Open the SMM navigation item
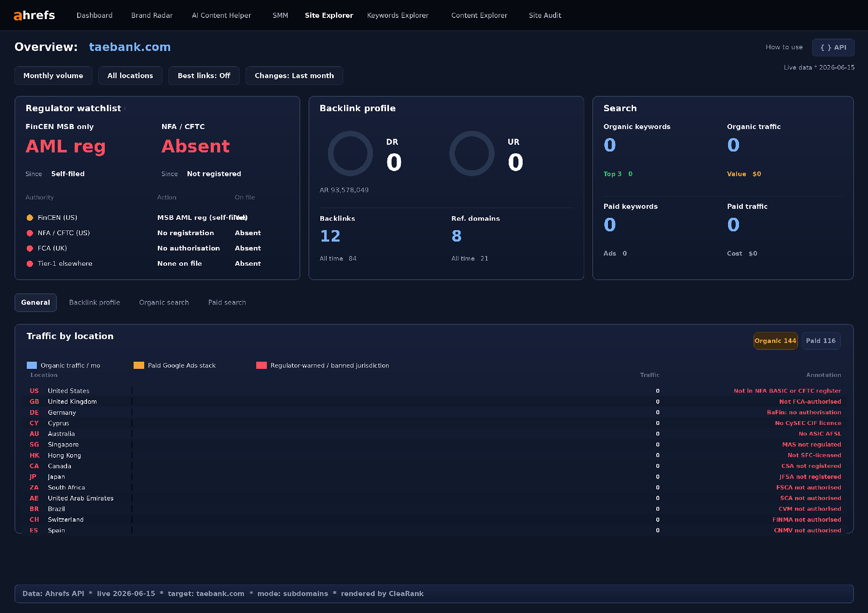 pyautogui.click(x=280, y=15)
